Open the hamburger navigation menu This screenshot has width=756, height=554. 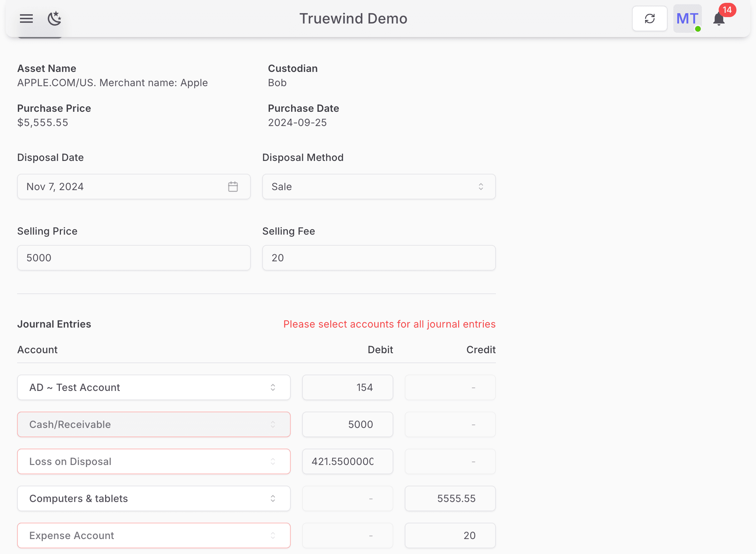pos(26,19)
